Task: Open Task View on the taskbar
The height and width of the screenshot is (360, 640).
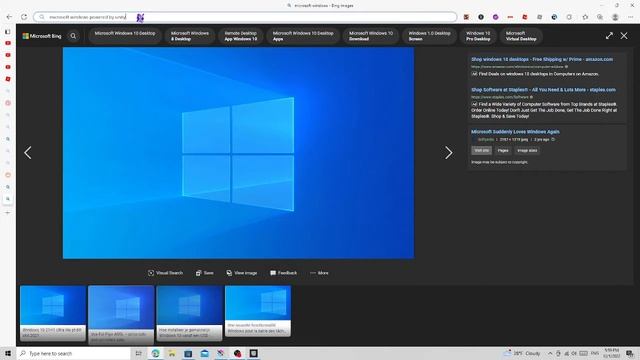Action: tap(138, 353)
